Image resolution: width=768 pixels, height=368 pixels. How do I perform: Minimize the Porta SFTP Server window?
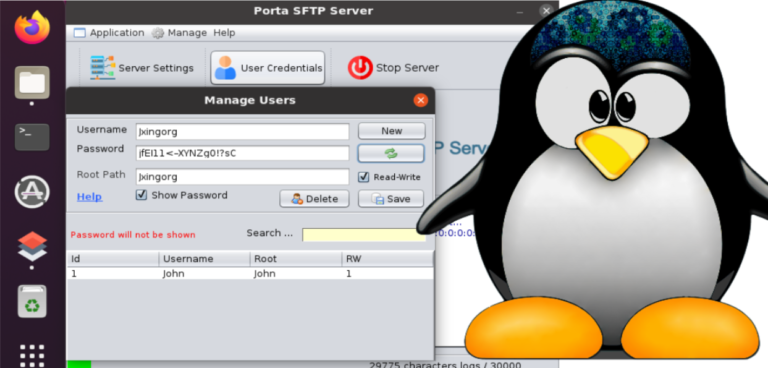[x=520, y=11]
